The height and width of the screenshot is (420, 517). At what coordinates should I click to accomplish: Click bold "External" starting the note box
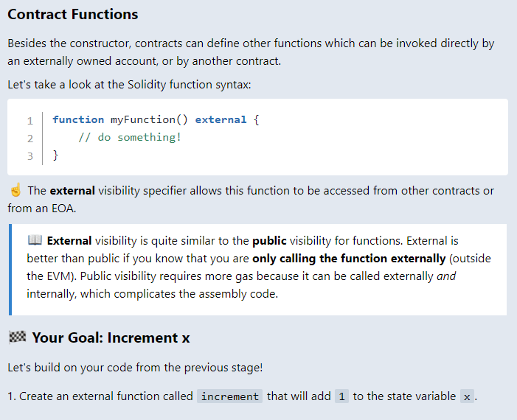pos(69,241)
